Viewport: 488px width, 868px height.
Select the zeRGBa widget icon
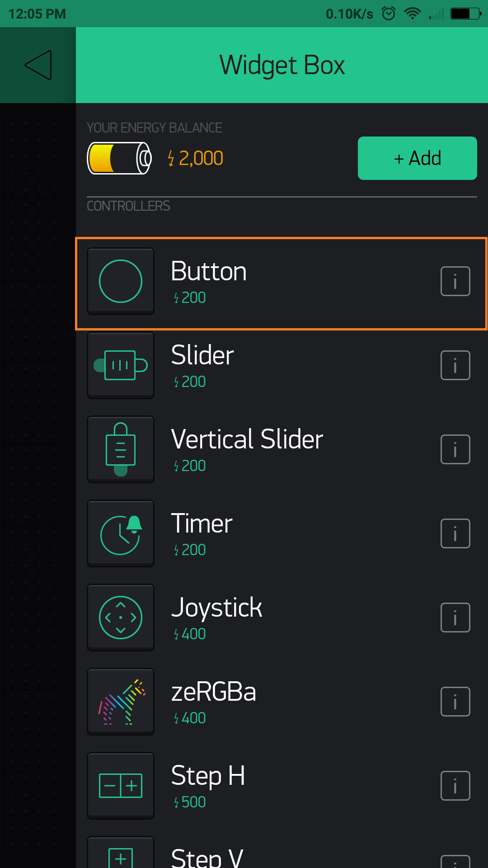click(x=120, y=701)
